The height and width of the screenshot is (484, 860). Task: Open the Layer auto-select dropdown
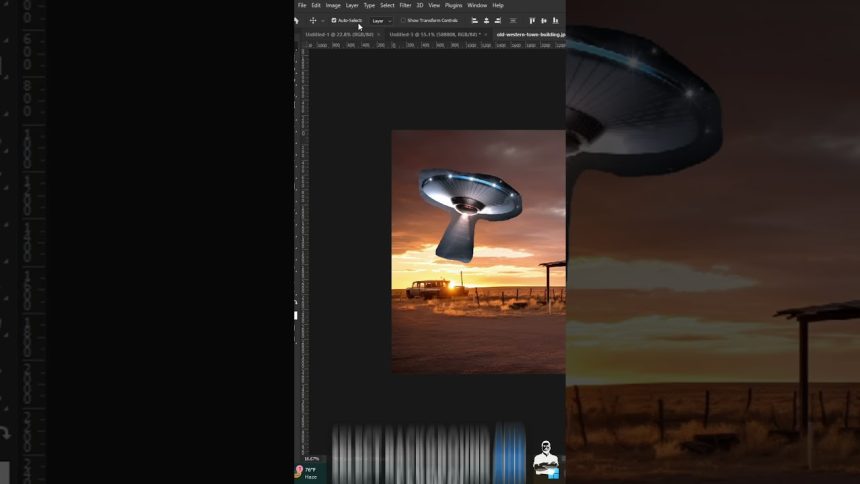(x=381, y=21)
